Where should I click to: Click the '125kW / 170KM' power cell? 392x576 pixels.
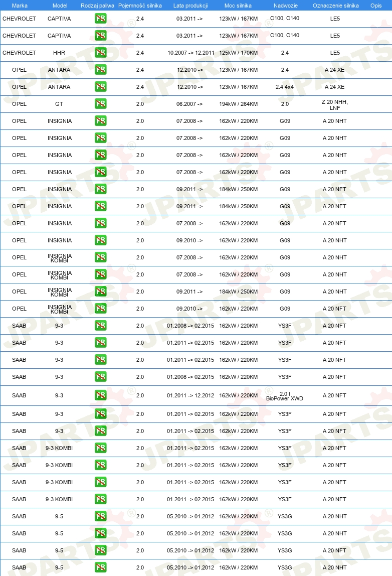click(239, 53)
